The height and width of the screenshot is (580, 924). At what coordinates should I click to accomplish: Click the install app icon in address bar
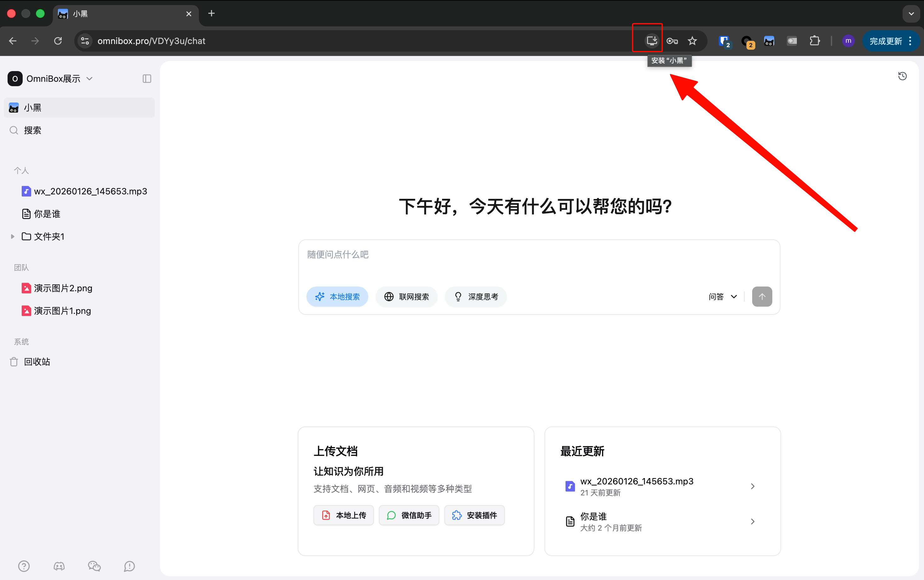tap(651, 40)
